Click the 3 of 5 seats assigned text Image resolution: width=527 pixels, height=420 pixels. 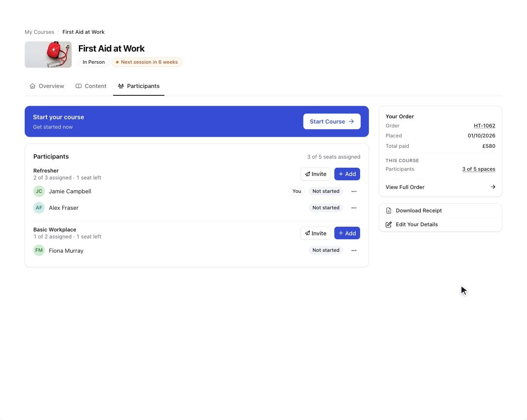(x=334, y=157)
